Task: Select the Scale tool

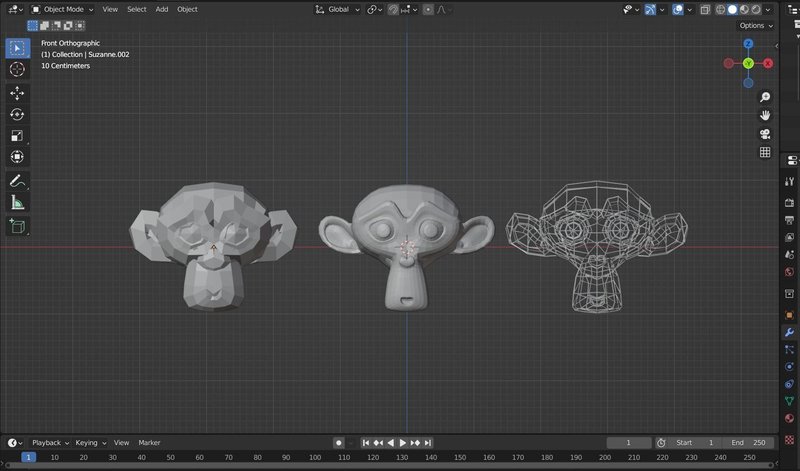Action: (x=17, y=136)
